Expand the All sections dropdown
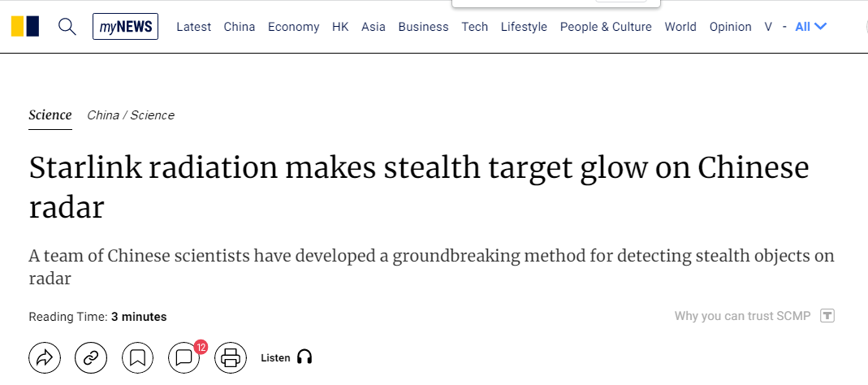This screenshot has width=868, height=385. point(810,27)
